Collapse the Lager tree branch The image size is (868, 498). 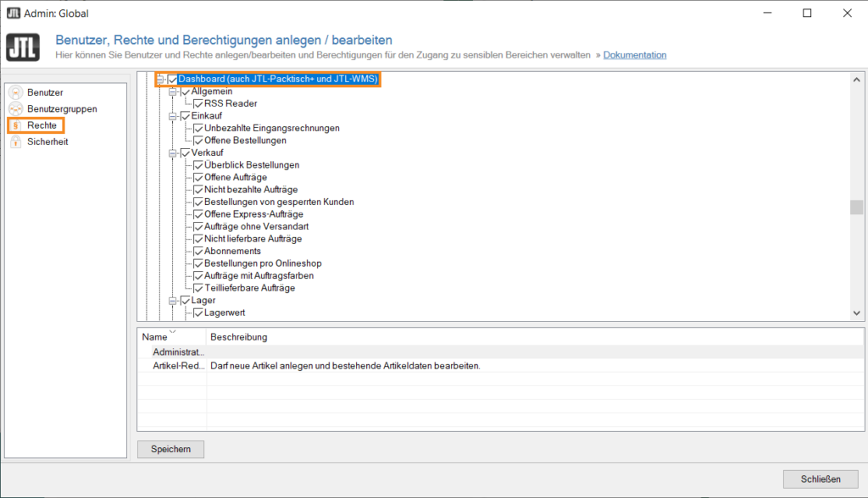174,301
